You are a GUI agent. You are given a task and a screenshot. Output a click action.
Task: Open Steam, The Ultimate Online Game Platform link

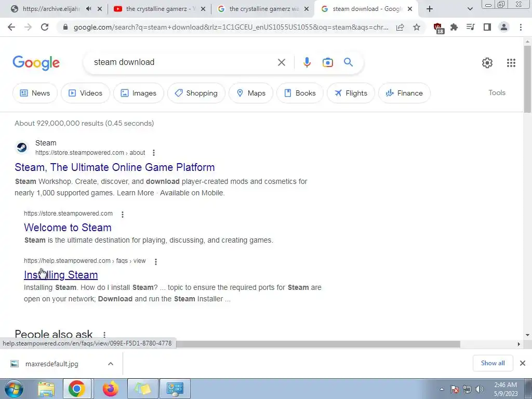[115, 167]
